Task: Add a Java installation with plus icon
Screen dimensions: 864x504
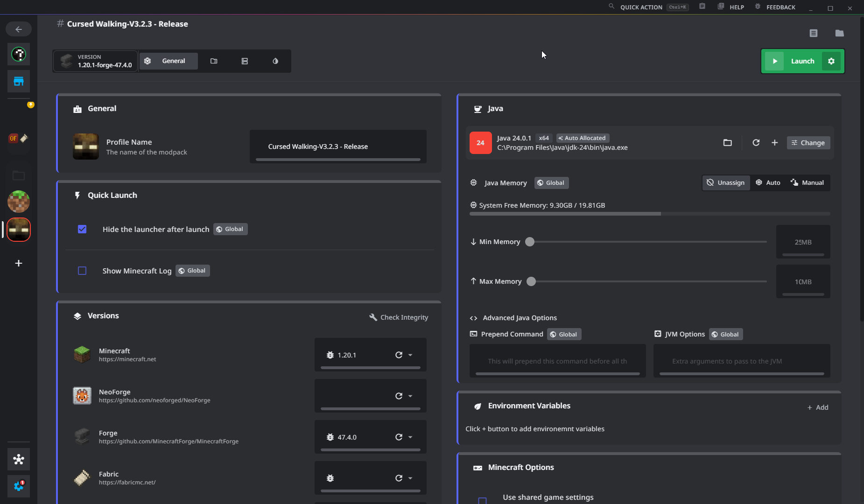Action: click(x=775, y=143)
